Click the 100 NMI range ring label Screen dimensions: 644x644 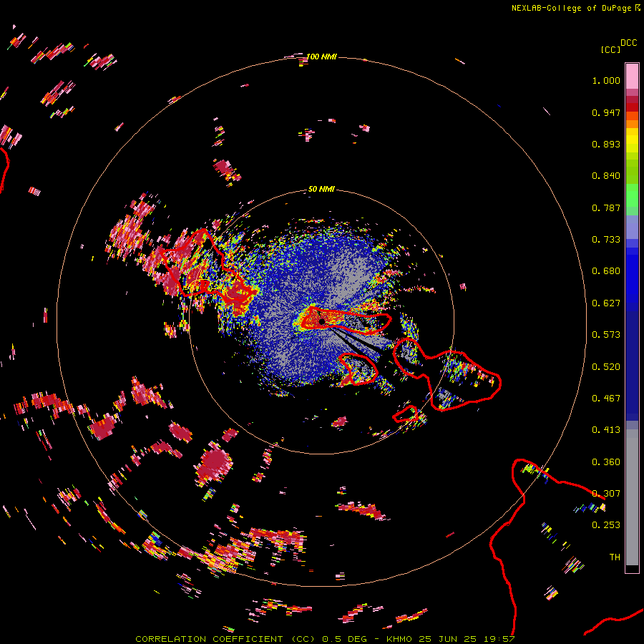tap(321, 57)
